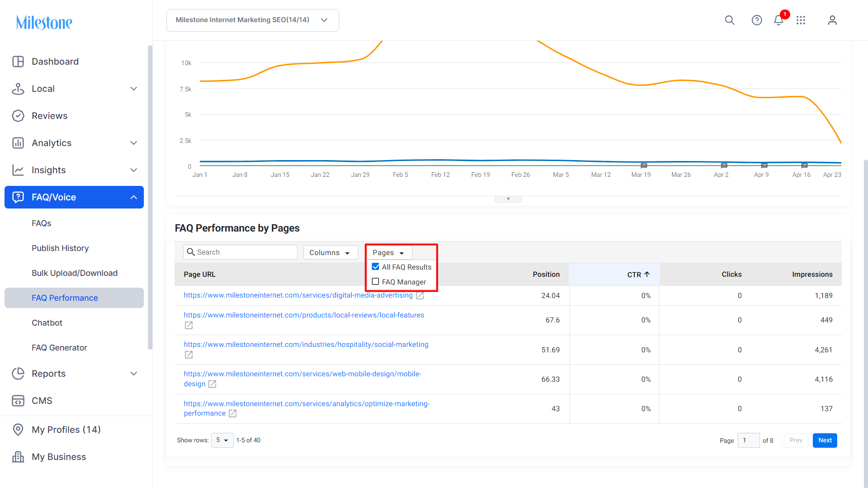Expand the Reports menu chevron
Image resolution: width=868 pixels, height=488 pixels.
[x=133, y=374]
